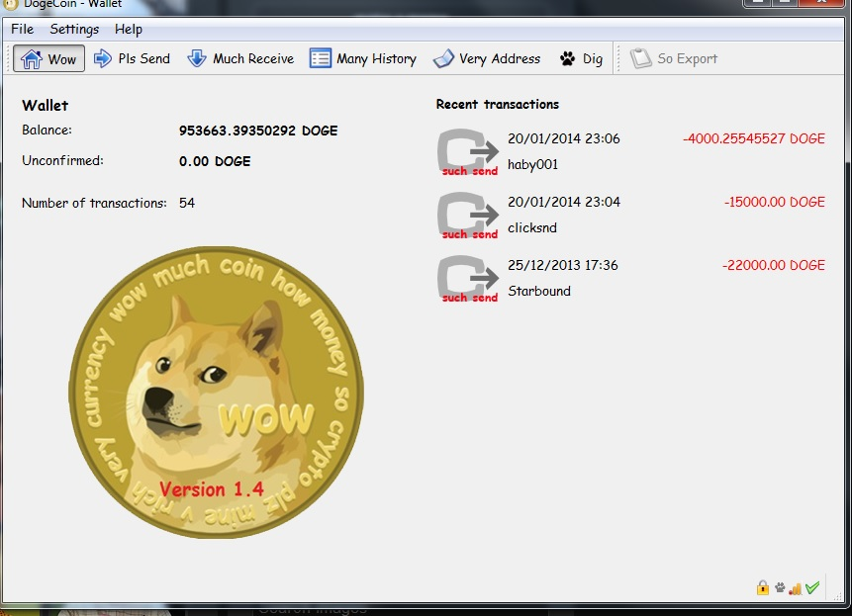Click the Recent transactions heading
This screenshot has height=616, width=852.
497,104
